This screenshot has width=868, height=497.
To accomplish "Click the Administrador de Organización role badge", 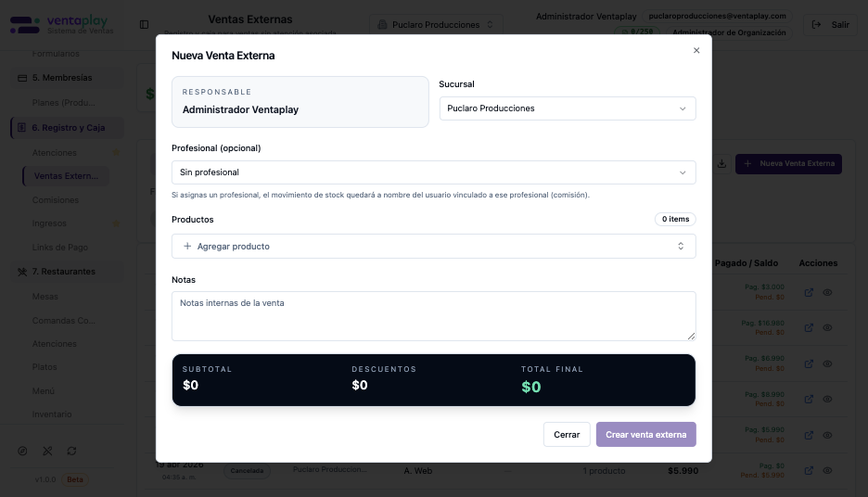I will point(729,32).
